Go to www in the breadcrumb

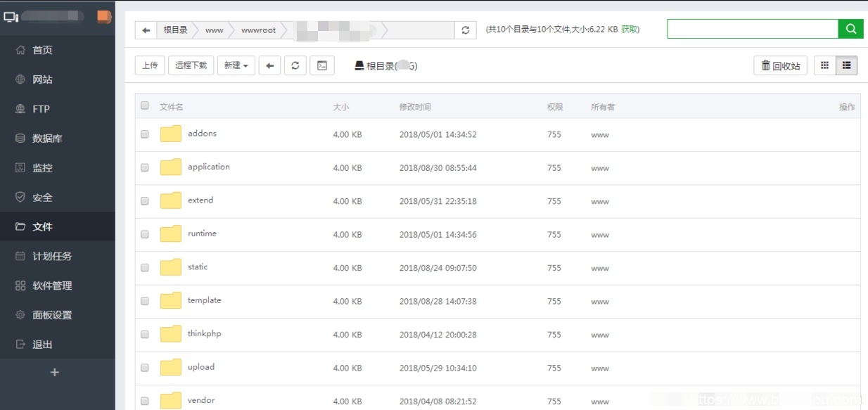pos(215,30)
